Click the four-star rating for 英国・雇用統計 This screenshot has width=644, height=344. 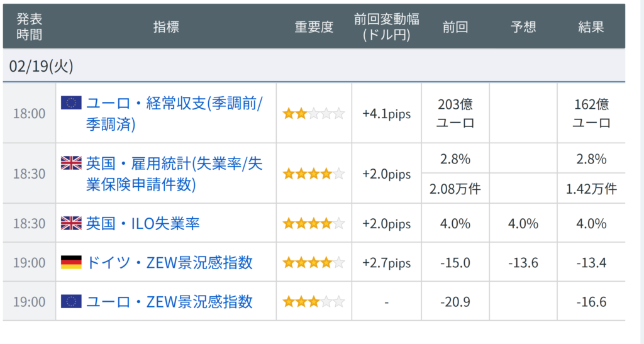point(314,174)
